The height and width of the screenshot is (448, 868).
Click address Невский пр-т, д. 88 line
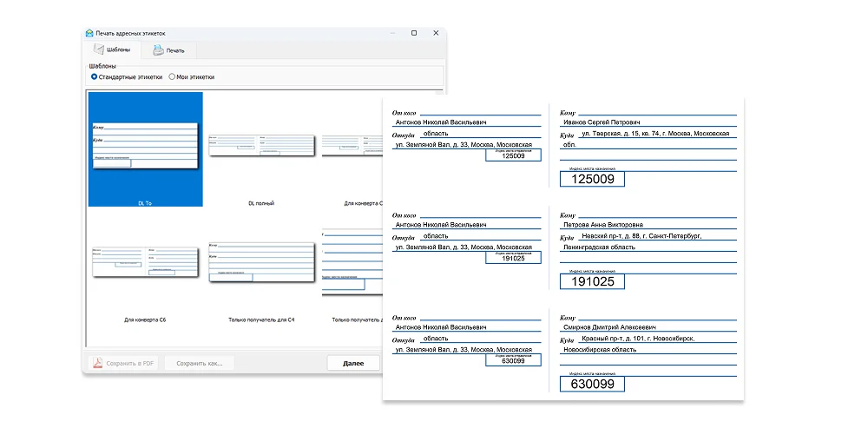point(641,236)
